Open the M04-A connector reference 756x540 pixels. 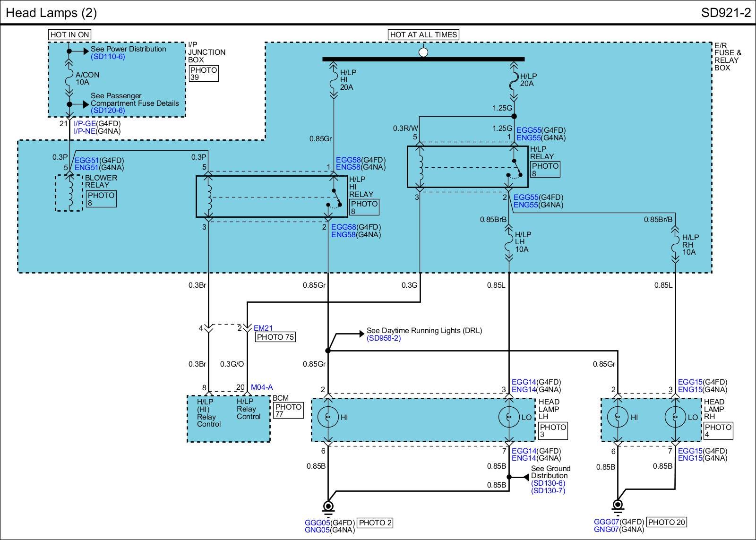tap(262, 387)
